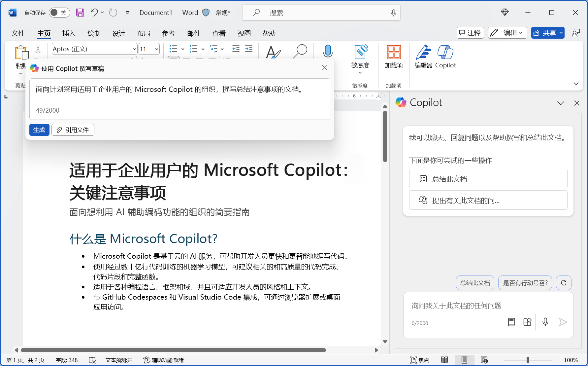Click the sensitivity shield icon beside Word
This screenshot has height=366, width=588.
[x=206, y=13]
